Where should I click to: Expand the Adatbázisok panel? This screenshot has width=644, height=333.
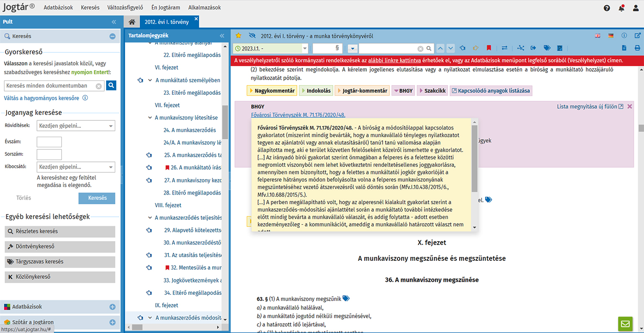pyautogui.click(x=112, y=307)
